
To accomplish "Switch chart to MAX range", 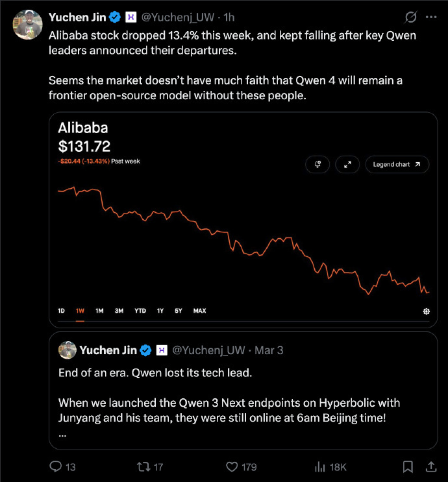I will tap(199, 311).
